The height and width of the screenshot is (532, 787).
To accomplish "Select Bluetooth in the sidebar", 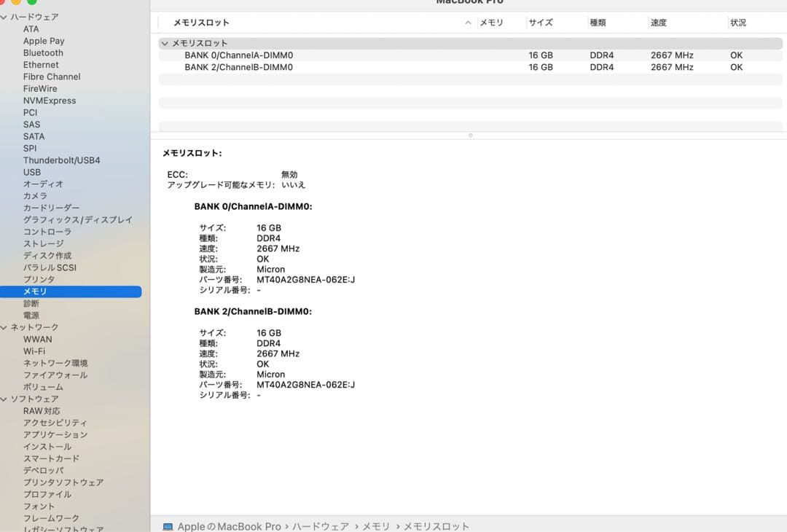I will [x=42, y=52].
